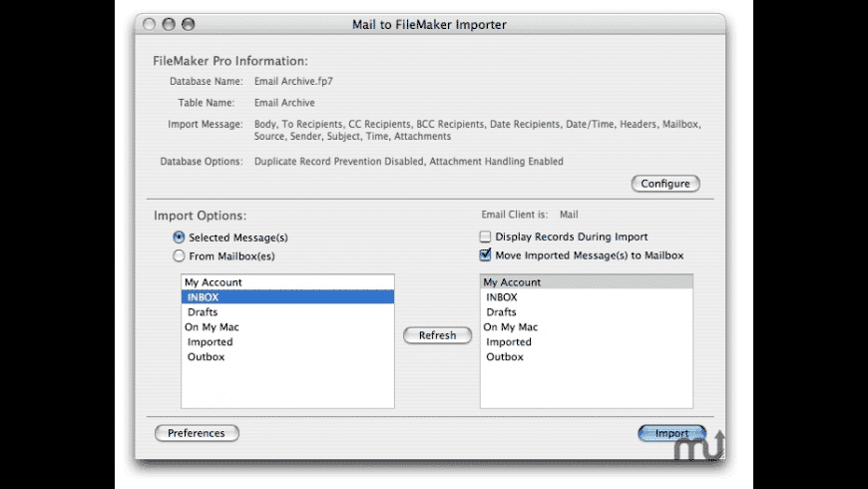Image resolution: width=868 pixels, height=489 pixels.
Task: Enable Display Records During Import checkbox
Action: tap(485, 237)
